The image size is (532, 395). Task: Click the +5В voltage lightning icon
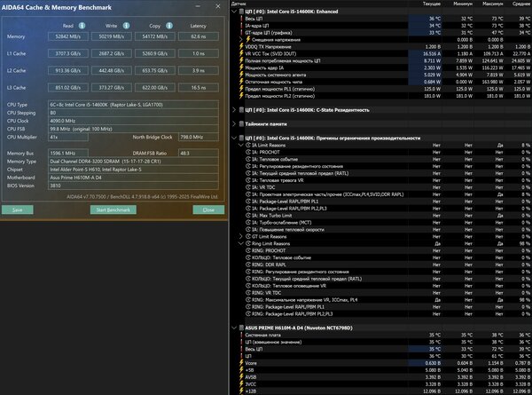click(241, 370)
